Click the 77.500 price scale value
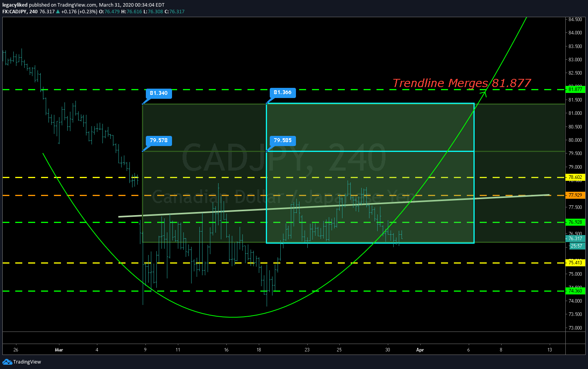 [575, 207]
